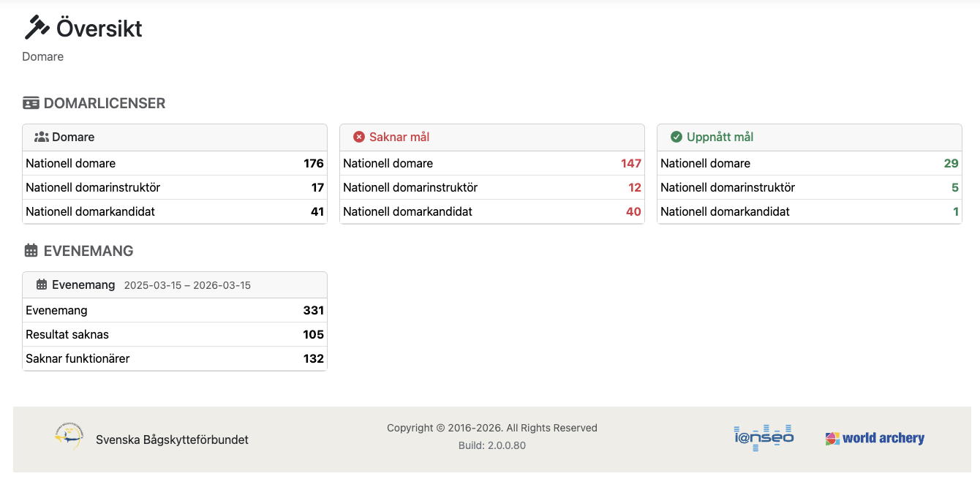Click the green checkmark Uppnått mål icon
Image resolution: width=980 pixels, height=479 pixels.
(676, 137)
